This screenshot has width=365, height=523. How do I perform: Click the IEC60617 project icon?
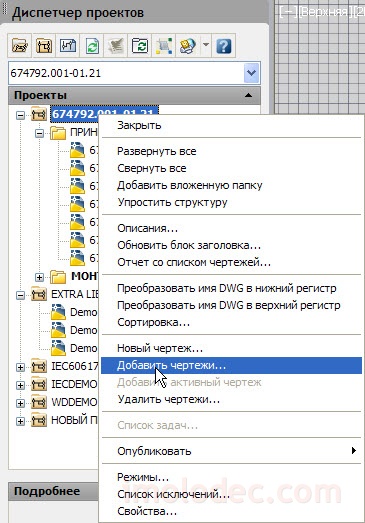tap(39, 366)
